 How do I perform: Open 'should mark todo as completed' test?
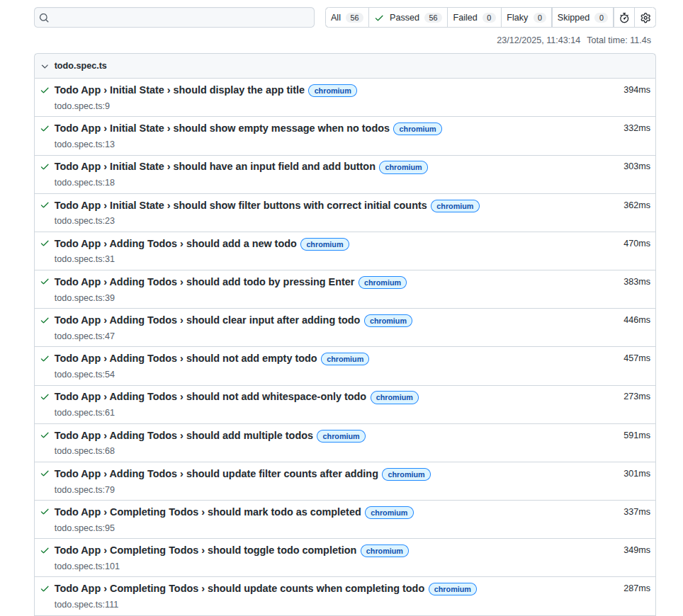[x=208, y=512]
